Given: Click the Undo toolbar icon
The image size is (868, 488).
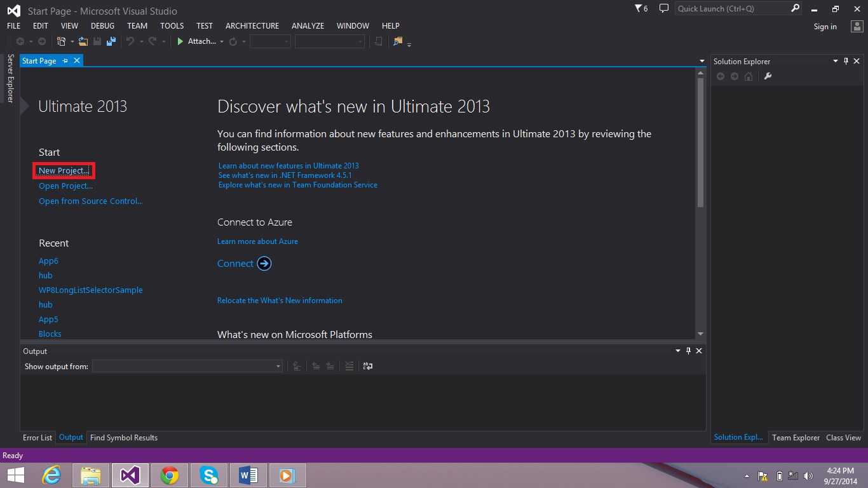Looking at the screenshot, I should click(130, 41).
